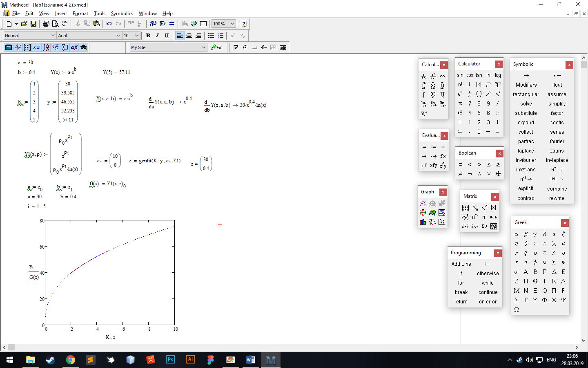The image size is (588, 368).
Task: Open Photoshop from the taskbar
Action: pyautogui.click(x=171, y=360)
